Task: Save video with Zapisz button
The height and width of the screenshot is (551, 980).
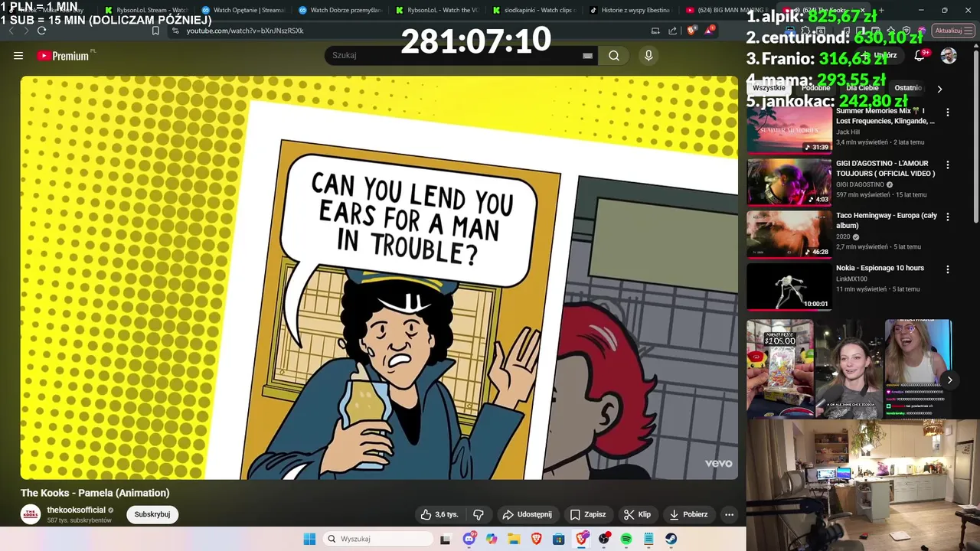Action: (x=588, y=514)
